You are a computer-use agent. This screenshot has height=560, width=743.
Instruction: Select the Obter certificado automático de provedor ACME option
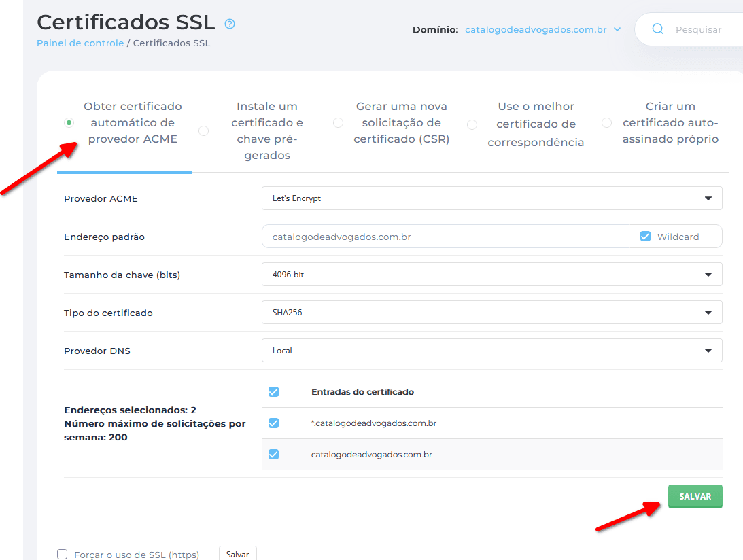pyautogui.click(x=69, y=122)
